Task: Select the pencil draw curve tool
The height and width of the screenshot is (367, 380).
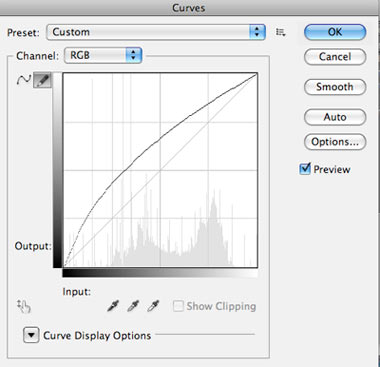Action: (x=42, y=80)
